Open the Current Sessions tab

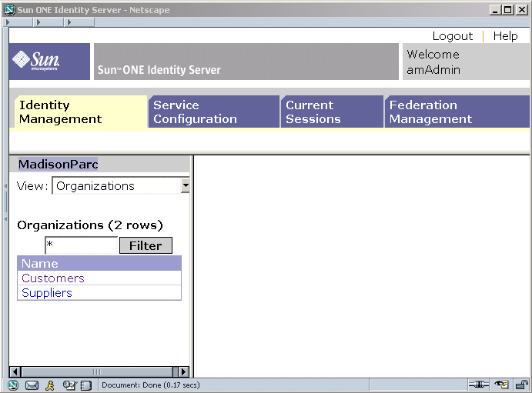(332, 112)
